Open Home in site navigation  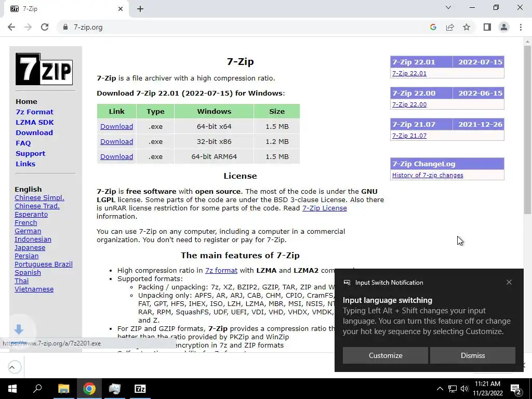coord(26,101)
